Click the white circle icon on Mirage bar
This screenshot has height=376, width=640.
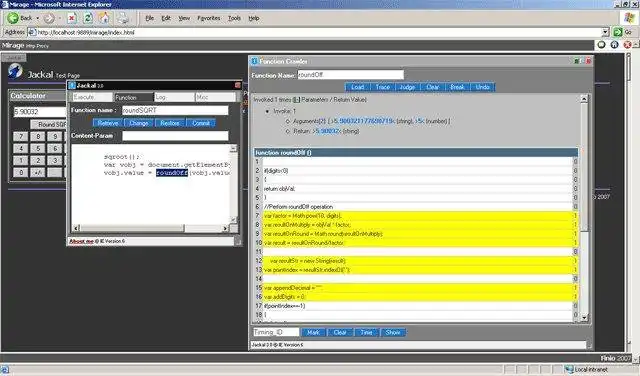click(601, 45)
